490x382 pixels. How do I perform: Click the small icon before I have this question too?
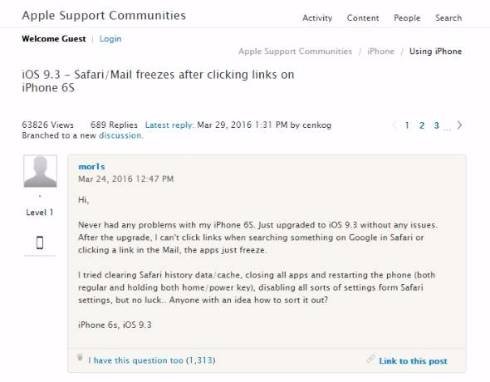(80, 358)
